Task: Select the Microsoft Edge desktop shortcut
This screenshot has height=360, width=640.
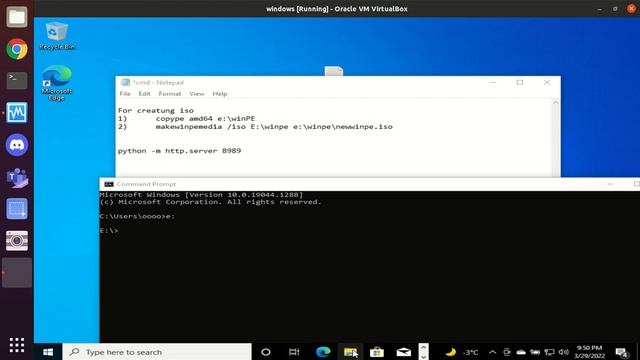Action: [57, 83]
